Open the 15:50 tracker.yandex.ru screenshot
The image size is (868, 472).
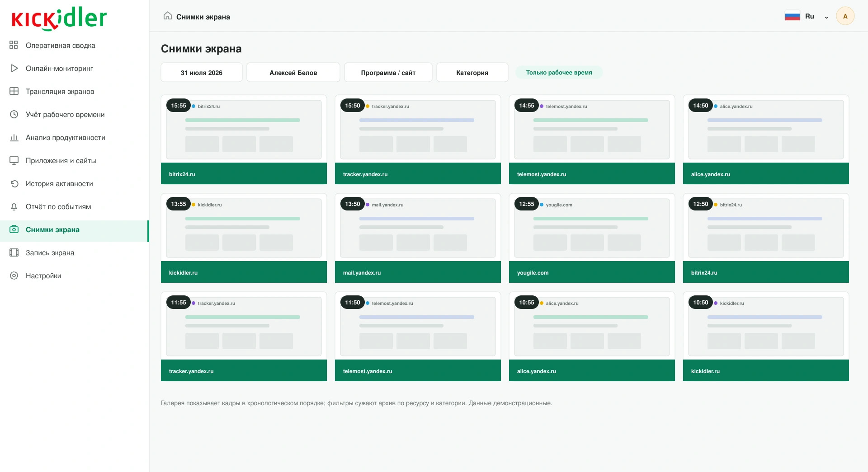[418, 140]
